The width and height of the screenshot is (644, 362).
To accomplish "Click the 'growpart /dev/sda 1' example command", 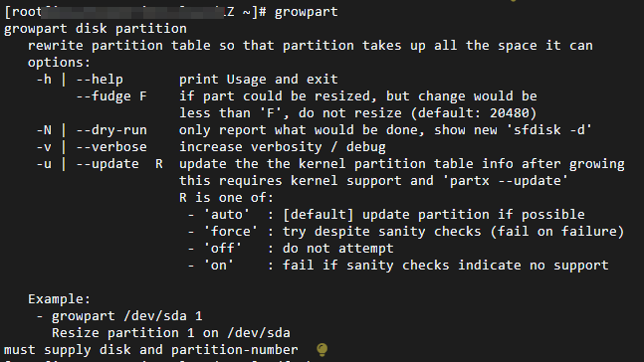I will [127, 316].
